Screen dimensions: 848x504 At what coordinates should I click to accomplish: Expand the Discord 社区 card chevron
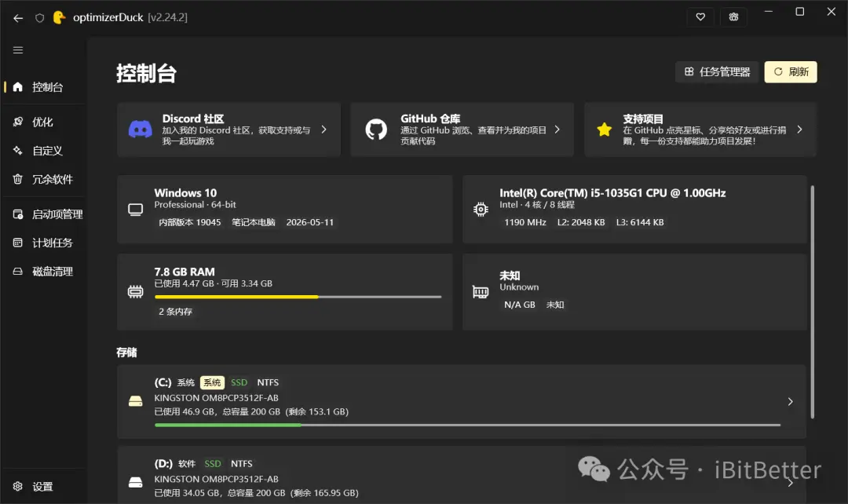(x=323, y=130)
